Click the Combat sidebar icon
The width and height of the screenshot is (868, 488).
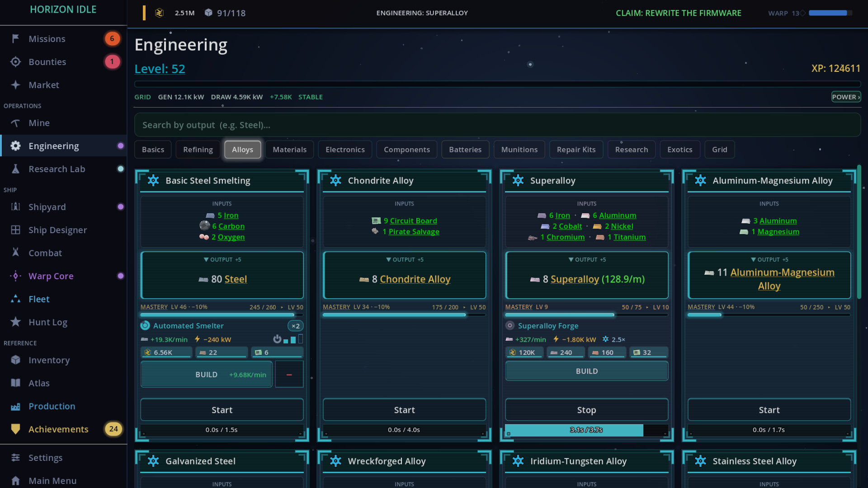coord(15,253)
